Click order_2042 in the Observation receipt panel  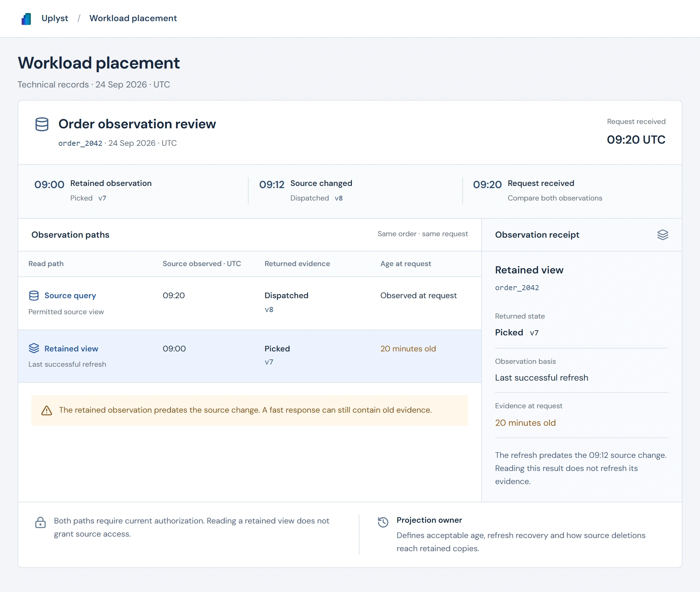[517, 288]
